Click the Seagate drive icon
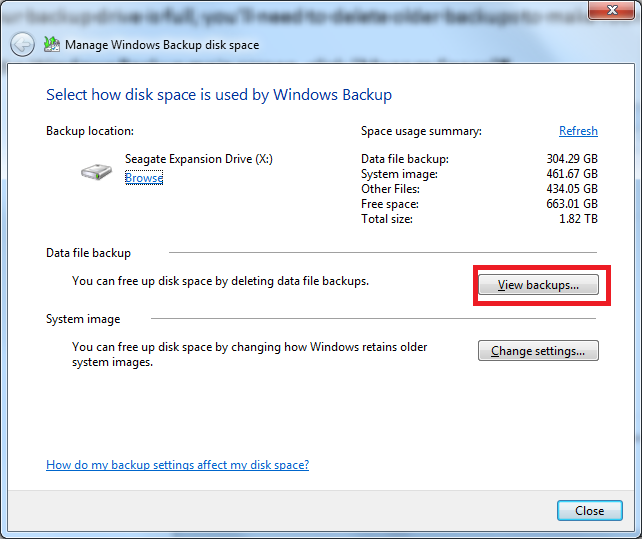 (96, 171)
